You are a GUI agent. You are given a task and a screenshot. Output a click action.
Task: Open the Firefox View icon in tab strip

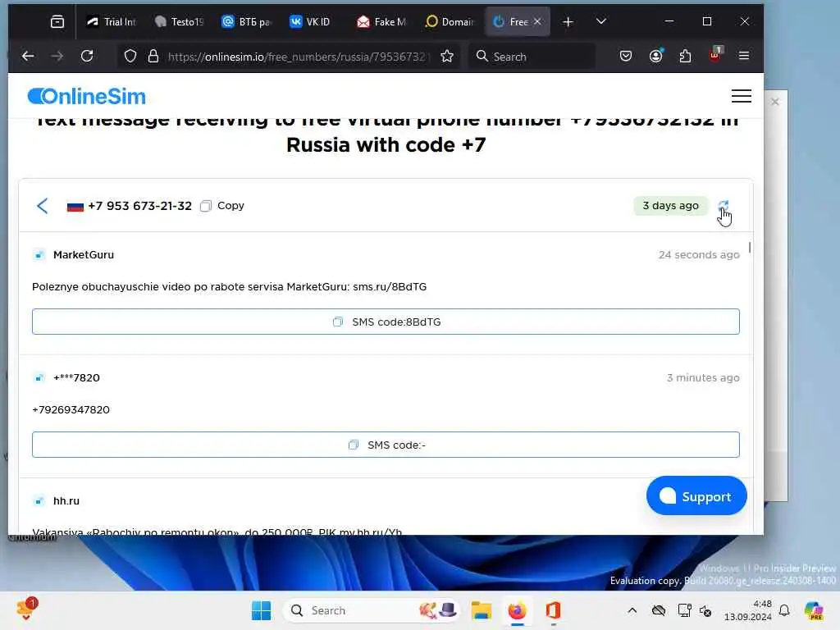coord(57,22)
